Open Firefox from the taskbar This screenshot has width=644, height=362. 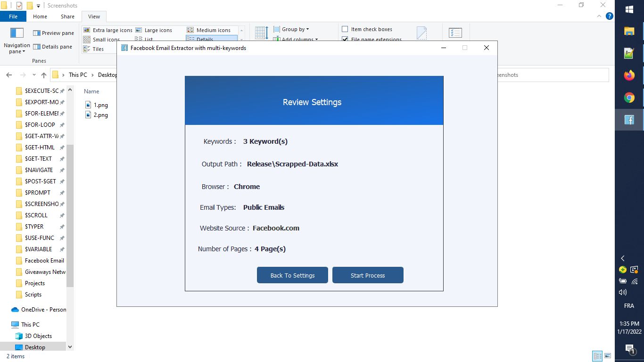629,75
